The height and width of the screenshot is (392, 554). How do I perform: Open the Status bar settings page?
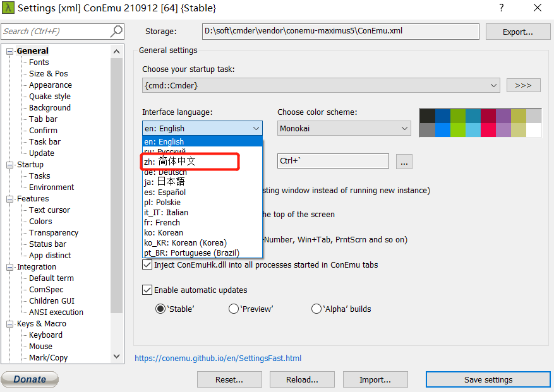[48, 244]
